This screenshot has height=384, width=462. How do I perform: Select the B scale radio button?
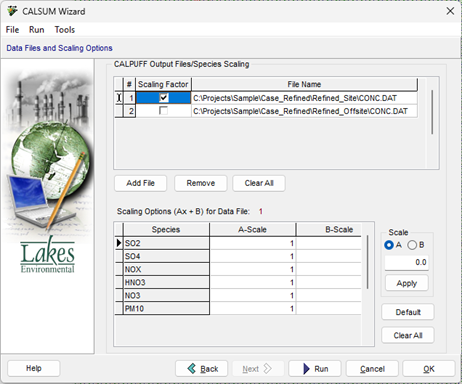pyautogui.click(x=412, y=245)
